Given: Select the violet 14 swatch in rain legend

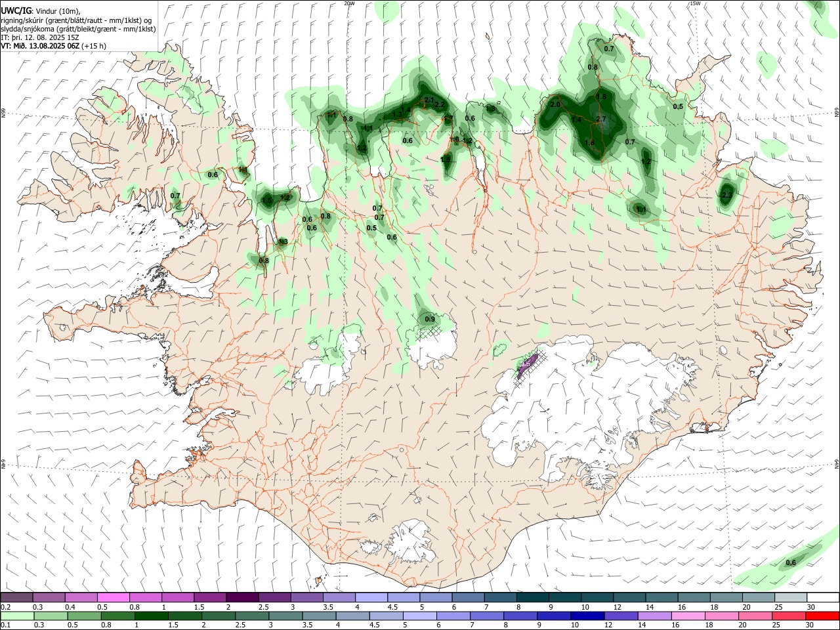Looking at the screenshot, I should 654,616.
